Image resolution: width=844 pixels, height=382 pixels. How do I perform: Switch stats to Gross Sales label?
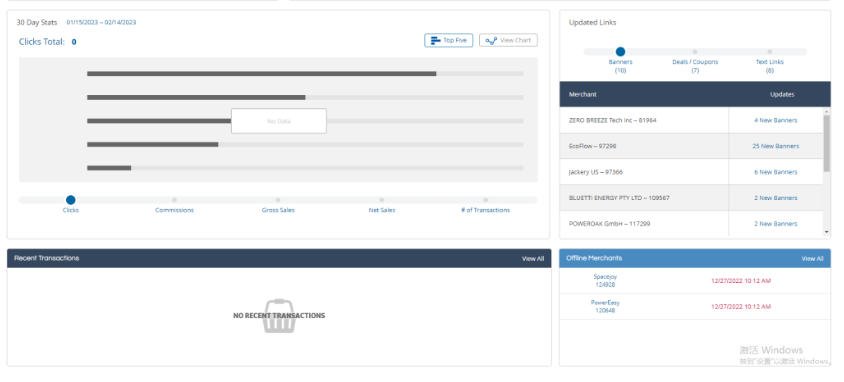[x=278, y=210]
